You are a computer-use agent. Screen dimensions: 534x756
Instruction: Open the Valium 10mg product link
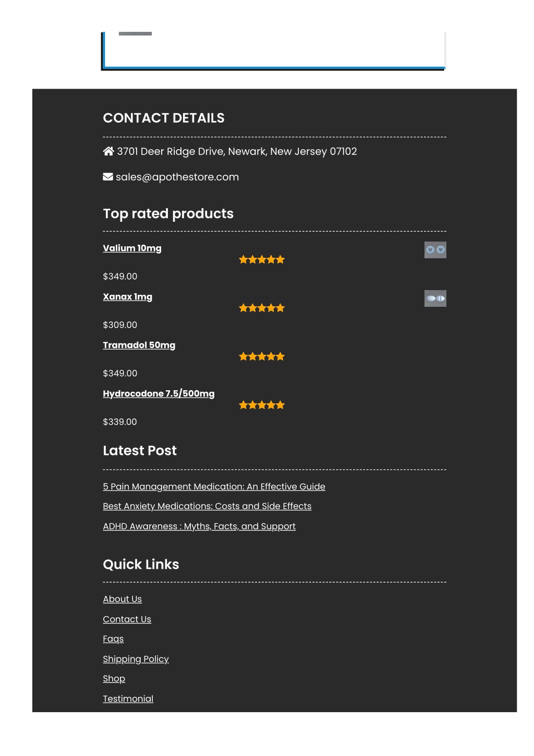tap(132, 248)
